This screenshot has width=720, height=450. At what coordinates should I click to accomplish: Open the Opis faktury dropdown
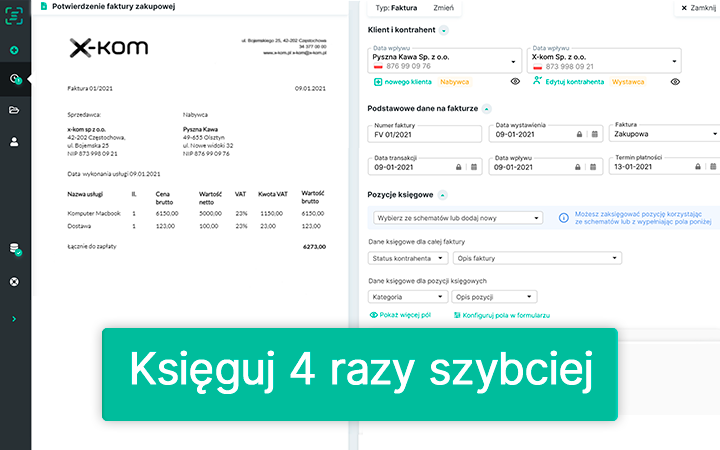coord(537,258)
